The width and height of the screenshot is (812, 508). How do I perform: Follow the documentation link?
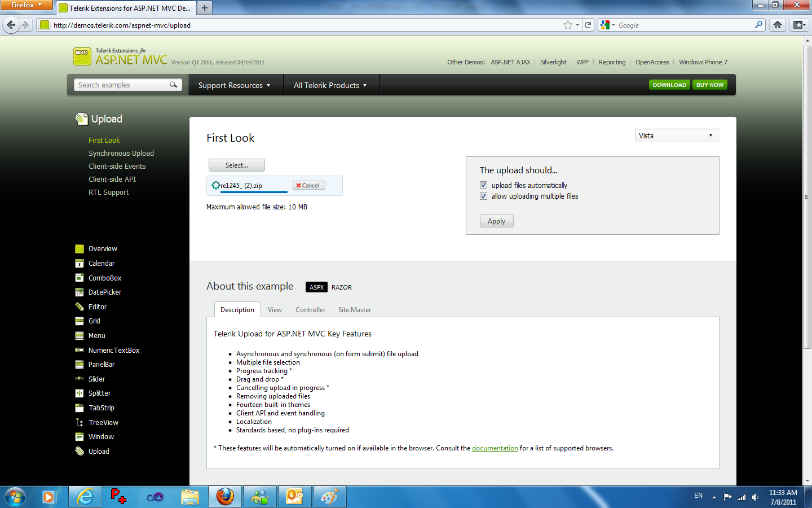495,448
